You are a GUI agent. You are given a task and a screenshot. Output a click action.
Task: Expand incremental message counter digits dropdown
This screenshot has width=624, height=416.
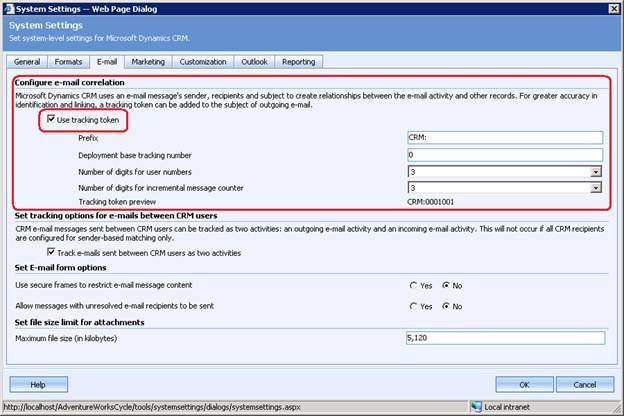[596, 189]
